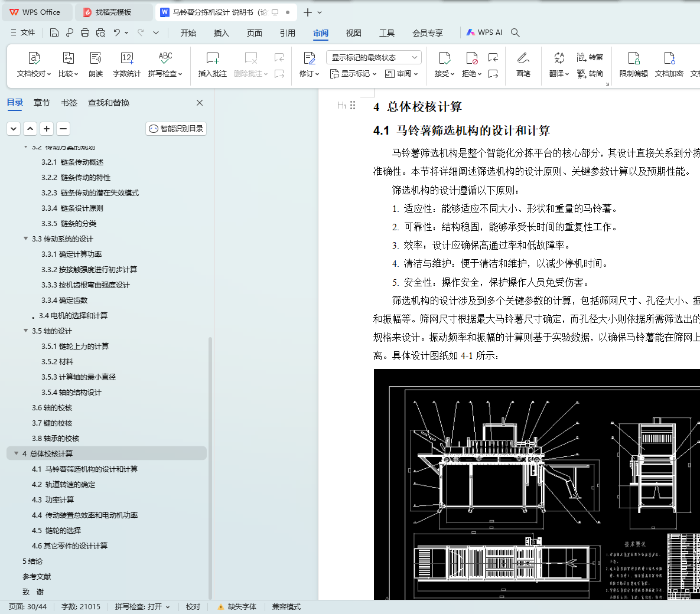The image size is (700, 614).
Task: Open the Compare documents tool (比较)
Action: click(69, 65)
